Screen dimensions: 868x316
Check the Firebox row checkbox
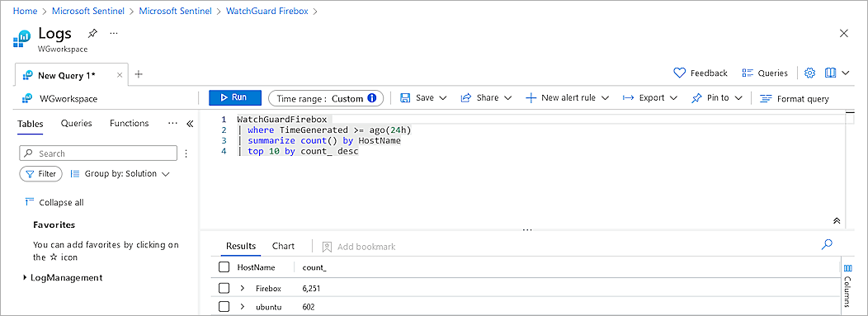click(224, 288)
